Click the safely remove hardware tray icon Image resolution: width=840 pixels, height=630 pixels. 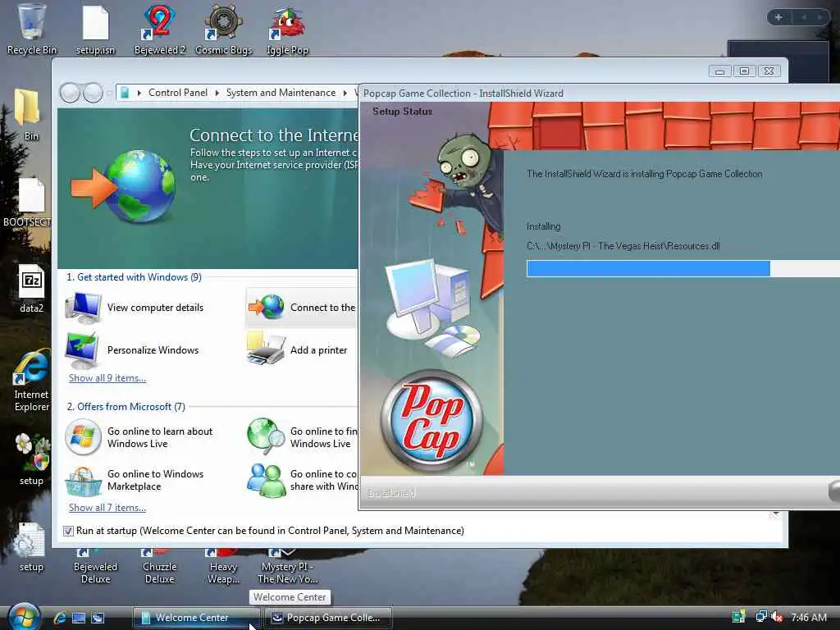pyautogui.click(x=739, y=617)
